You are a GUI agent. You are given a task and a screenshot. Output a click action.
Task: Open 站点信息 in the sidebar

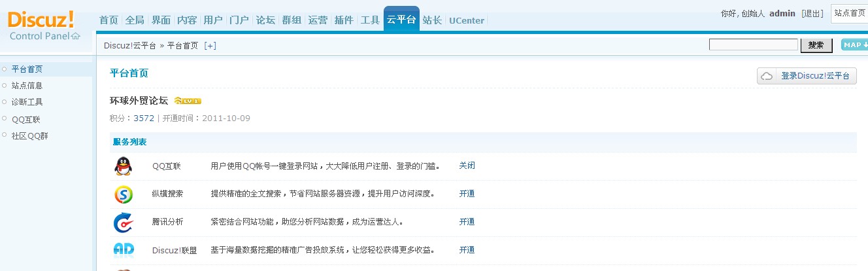point(27,86)
